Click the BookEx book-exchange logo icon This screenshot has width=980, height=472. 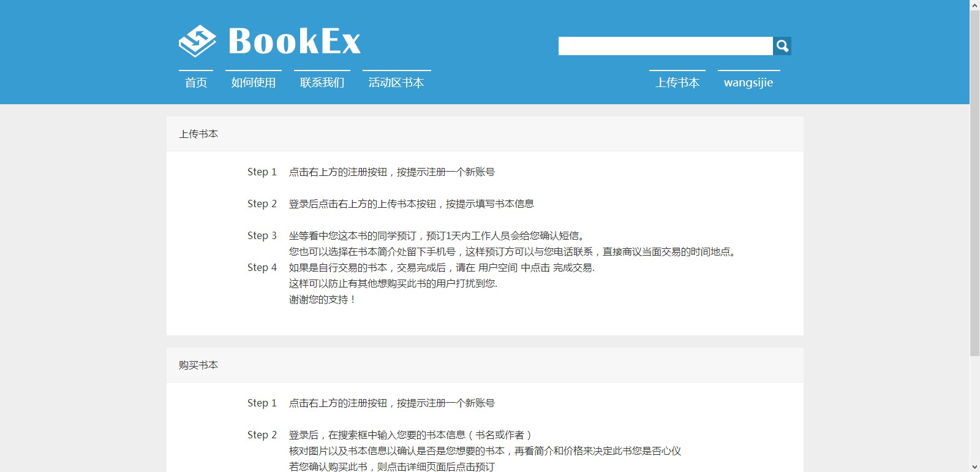197,41
